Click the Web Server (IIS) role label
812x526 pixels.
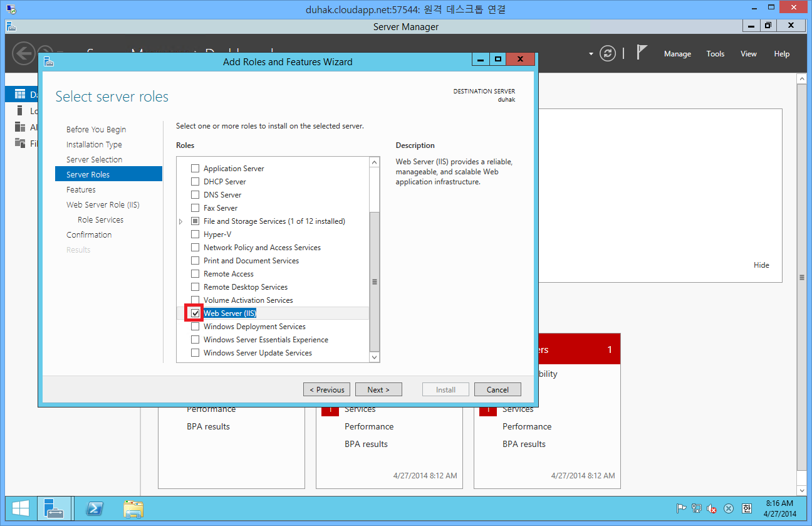(x=230, y=313)
